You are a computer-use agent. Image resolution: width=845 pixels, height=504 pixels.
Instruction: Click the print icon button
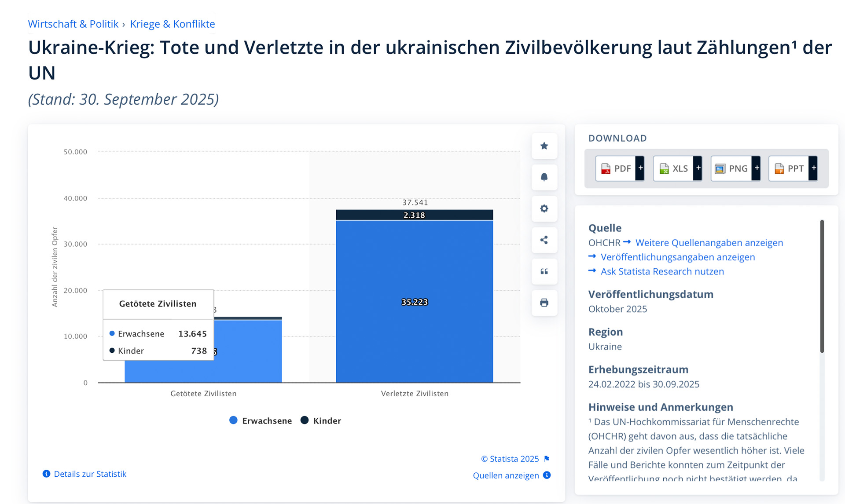[544, 303]
